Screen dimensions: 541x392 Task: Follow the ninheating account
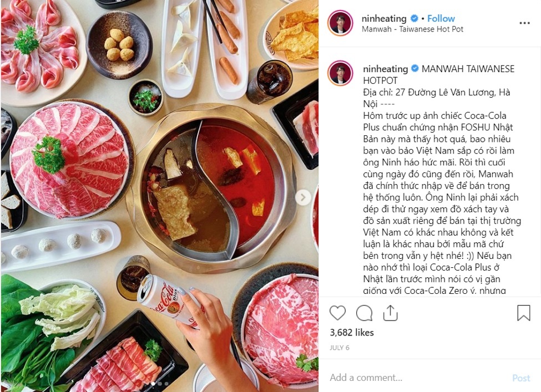[441, 18]
